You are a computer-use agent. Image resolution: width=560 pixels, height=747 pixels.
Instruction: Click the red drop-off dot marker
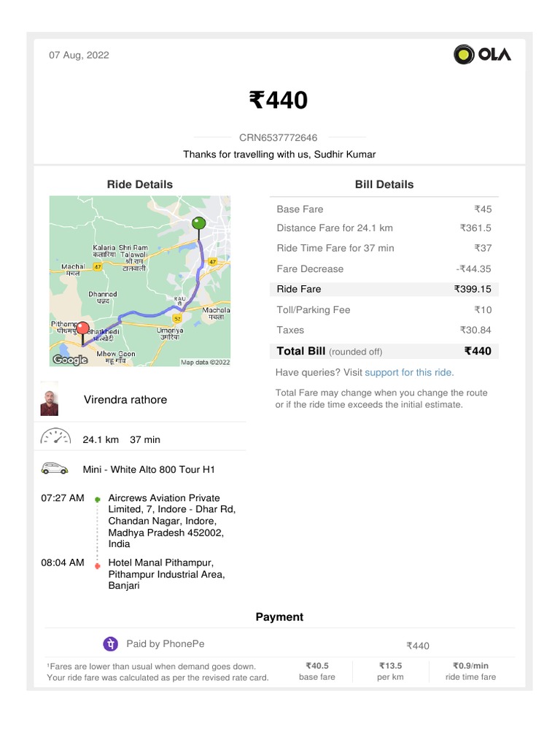pos(97,565)
